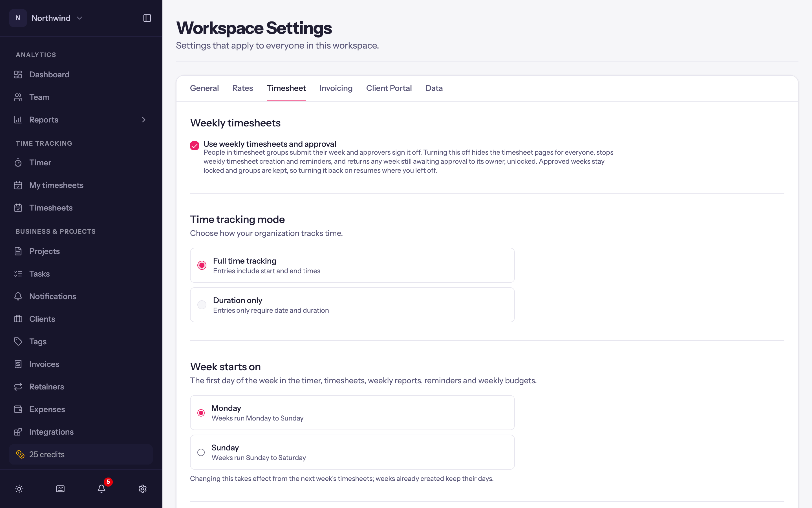Collapse sidebar with panel icon
Viewport: 812px width, 508px height.
[x=147, y=18]
